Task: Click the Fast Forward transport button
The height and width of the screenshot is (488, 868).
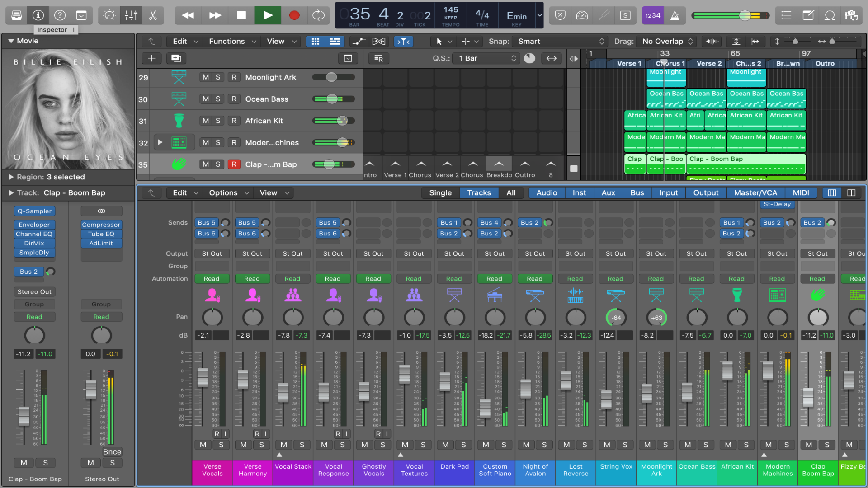Action: pos(215,15)
